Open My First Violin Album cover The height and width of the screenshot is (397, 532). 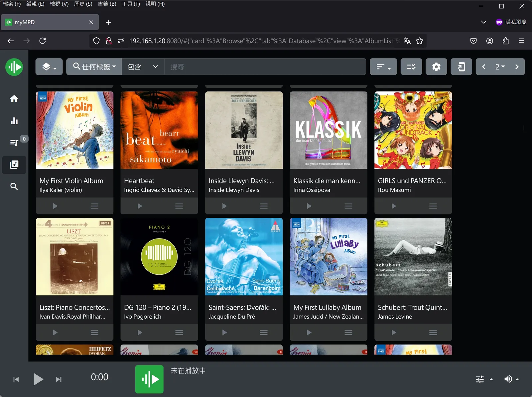click(74, 130)
